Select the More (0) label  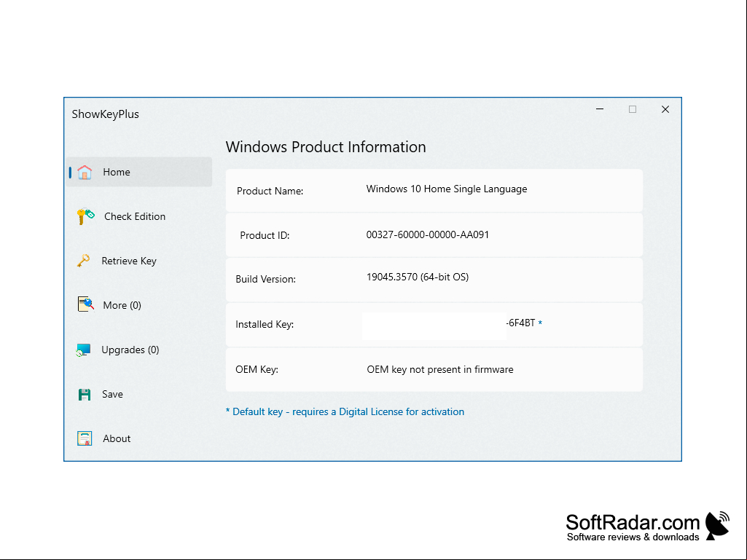click(122, 305)
